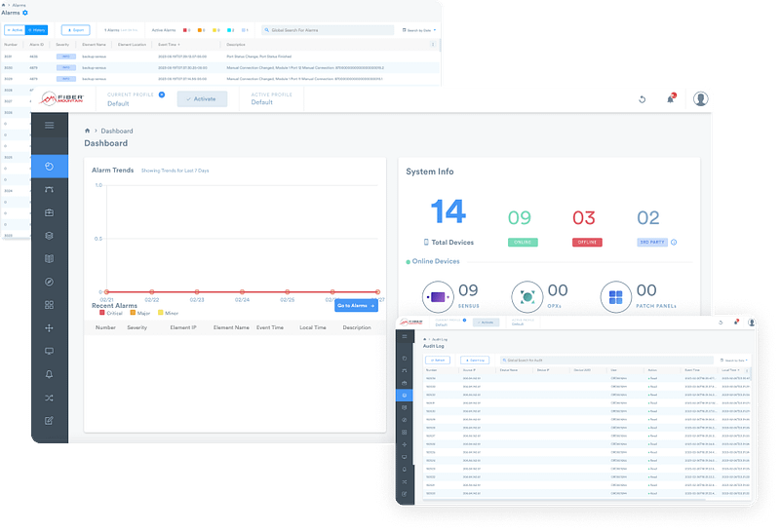Click Dashboard in the breadcrumb trail
This screenshot has width=780, height=532.
117,131
